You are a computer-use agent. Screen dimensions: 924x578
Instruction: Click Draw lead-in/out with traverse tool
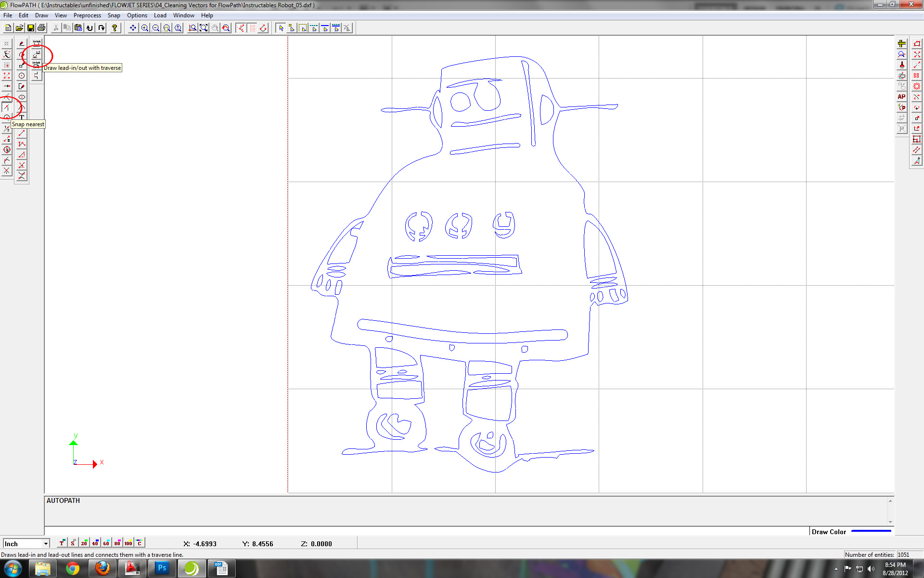tap(37, 54)
